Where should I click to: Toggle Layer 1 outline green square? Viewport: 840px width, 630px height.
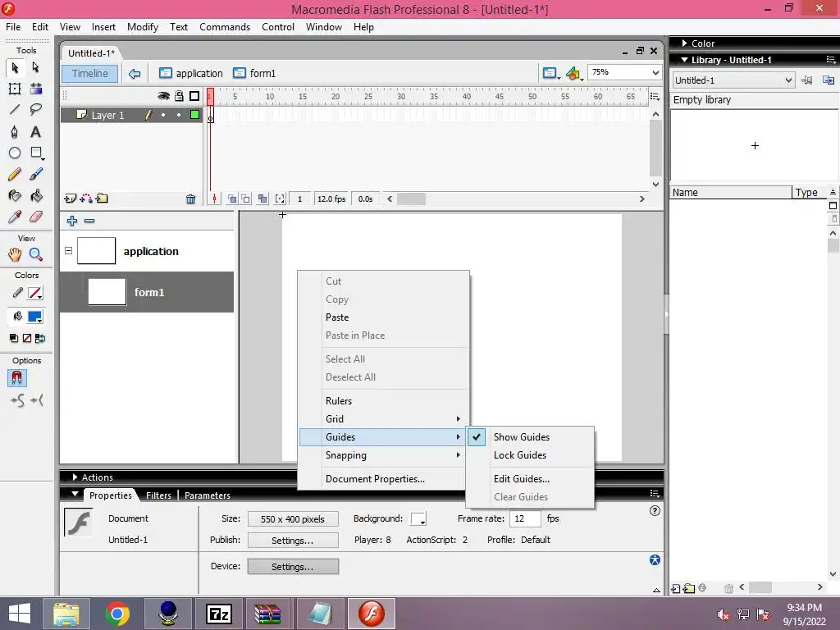[195, 115]
